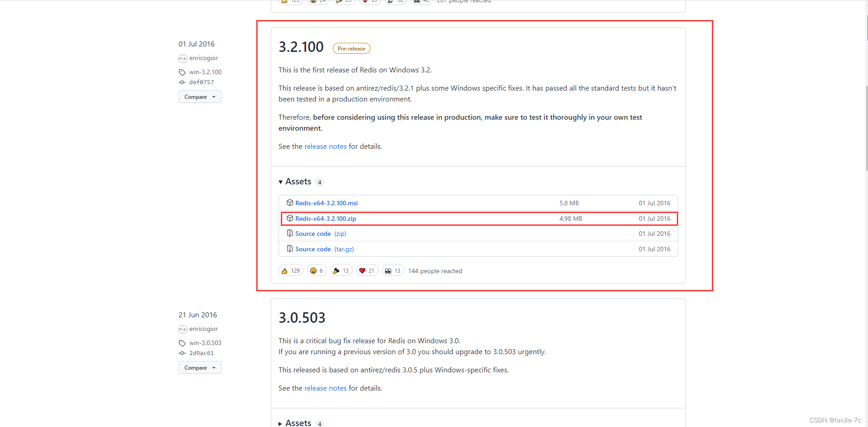Download Source code (zip) for 3.2.100
Screen dimensions: 868x427
click(321, 234)
